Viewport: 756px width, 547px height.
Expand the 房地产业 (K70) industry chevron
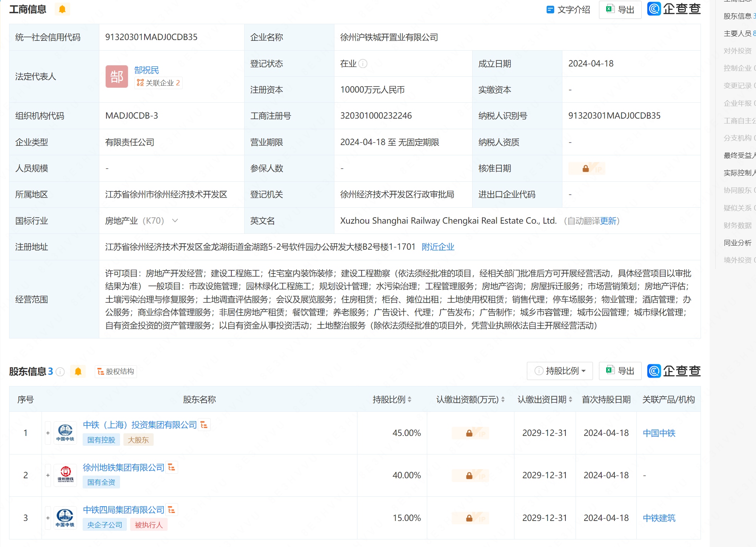tap(175, 221)
